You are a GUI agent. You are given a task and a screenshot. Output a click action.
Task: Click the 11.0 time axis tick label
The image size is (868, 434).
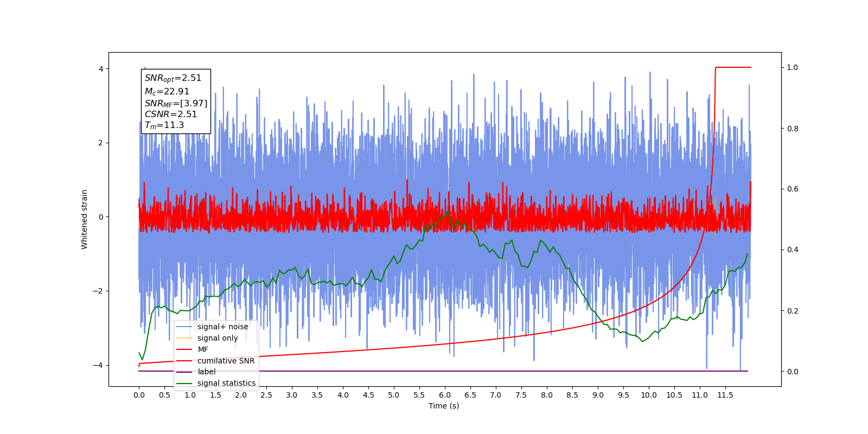click(700, 395)
